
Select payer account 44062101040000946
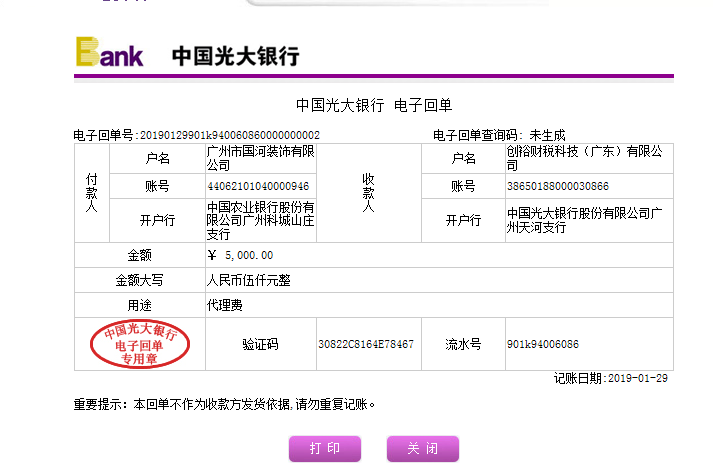pyautogui.click(x=258, y=186)
